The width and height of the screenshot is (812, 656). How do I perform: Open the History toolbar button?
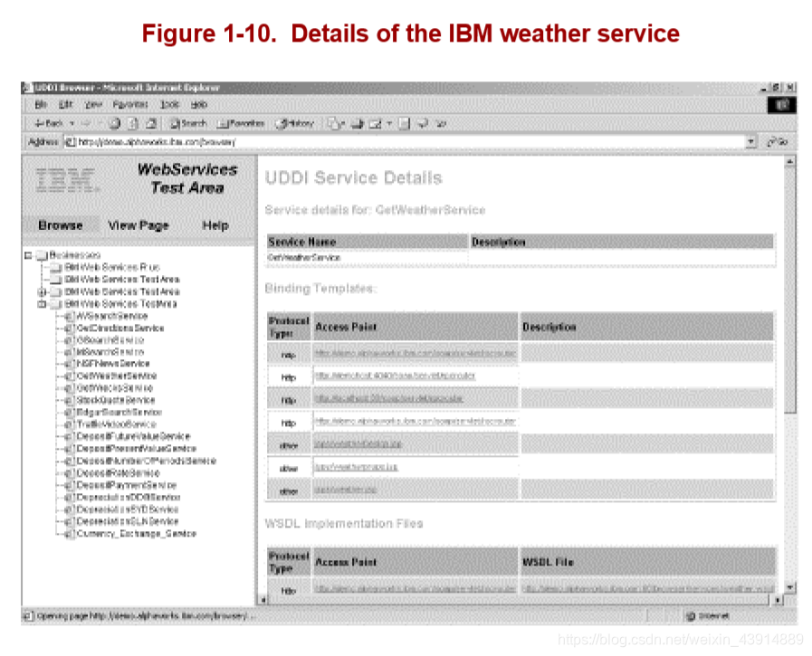tap(295, 123)
